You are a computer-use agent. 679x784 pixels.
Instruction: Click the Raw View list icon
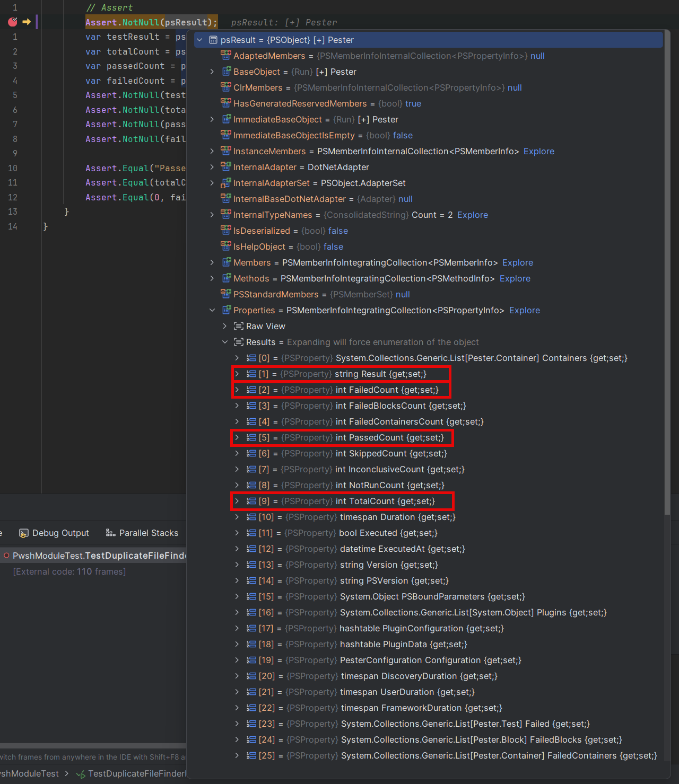click(239, 327)
